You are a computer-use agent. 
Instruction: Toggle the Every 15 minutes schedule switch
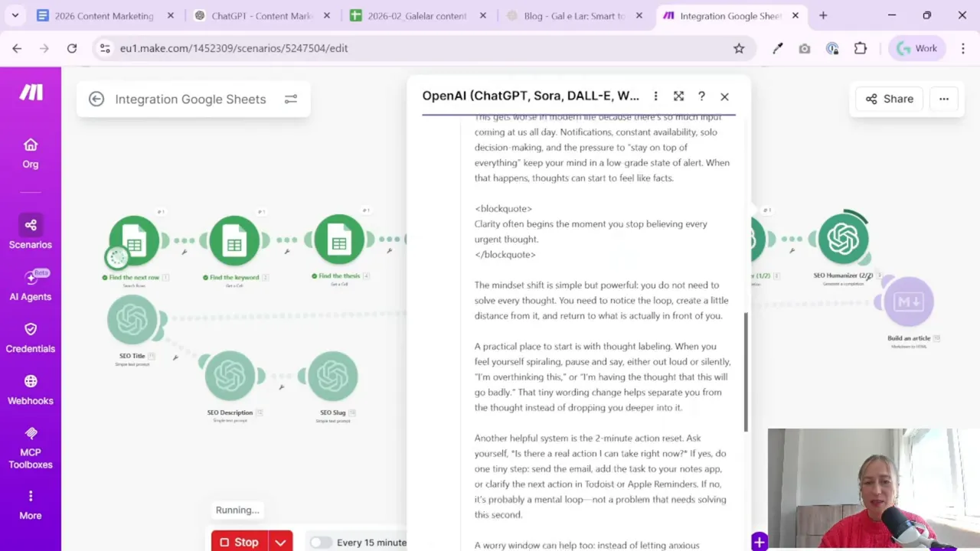point(320,542)
